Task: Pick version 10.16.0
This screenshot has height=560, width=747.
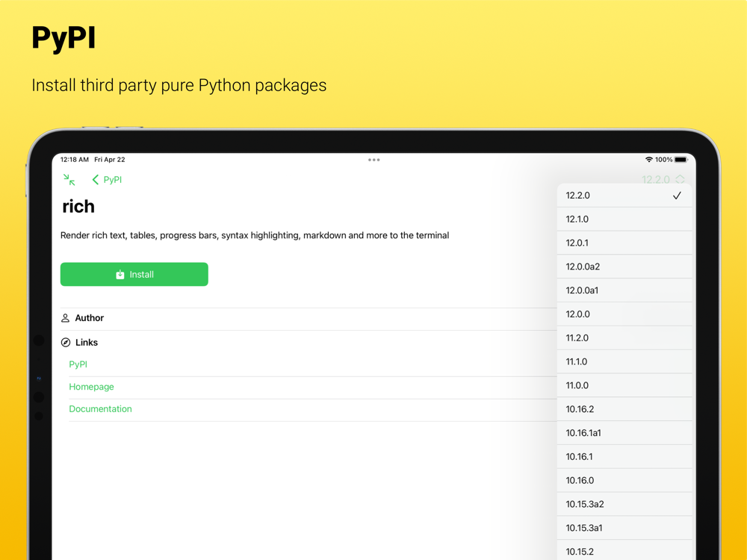Action: 624,480
